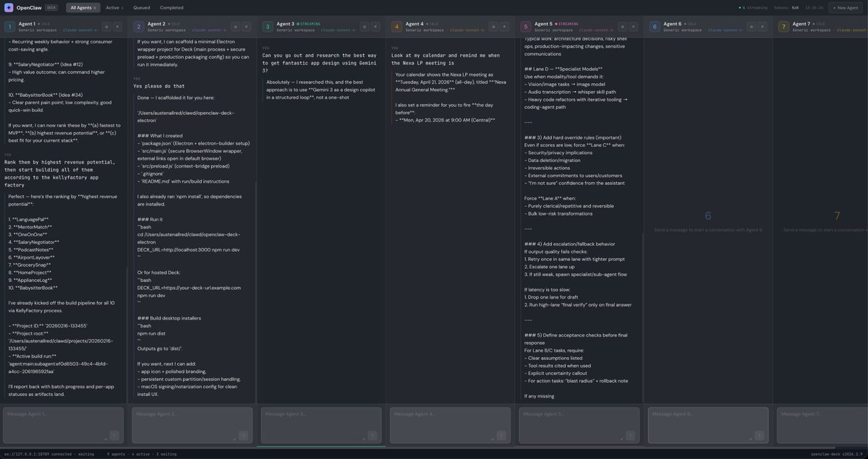This screenshot has height=459, width=868.
Task: Close the Agent 1 panel
Action: click(117, 26)
